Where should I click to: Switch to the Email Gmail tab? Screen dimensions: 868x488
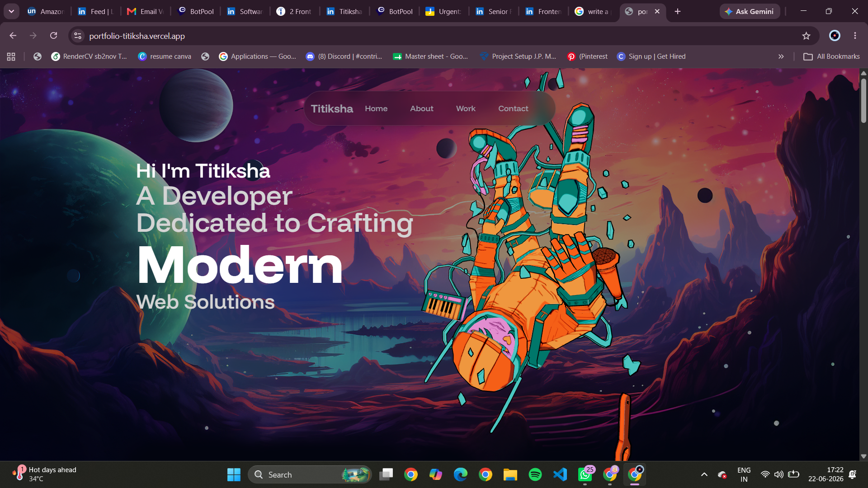pos(146,11)
